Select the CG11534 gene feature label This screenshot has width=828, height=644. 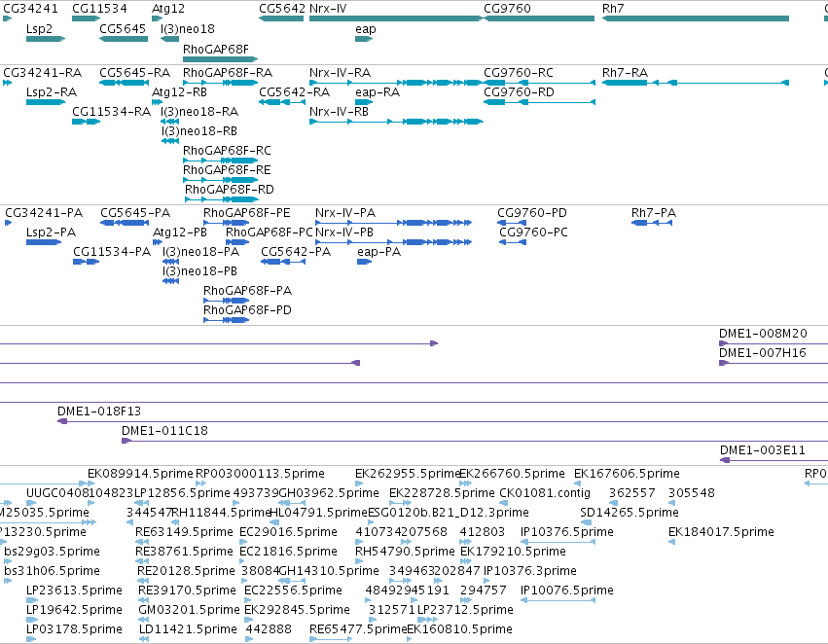point(99,9)
